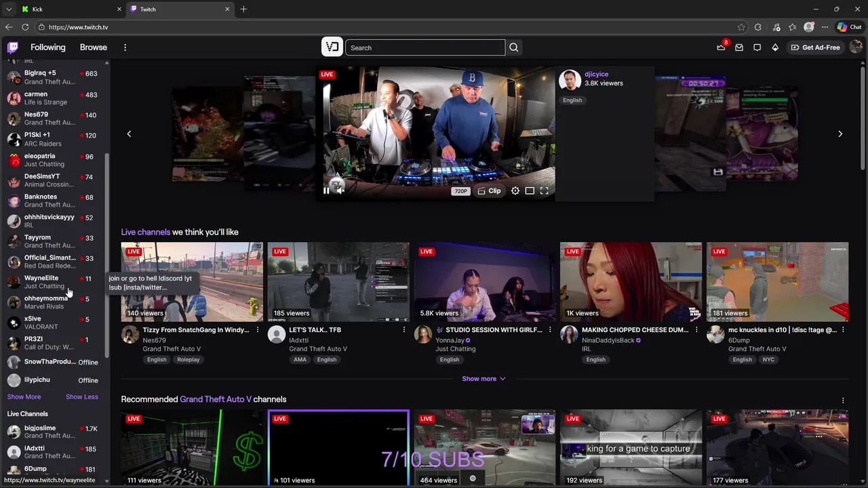Image resolution: width=868 pixels, height=488 pixels.
Task: Click the browser refresh icon
Action: [25, 27]
